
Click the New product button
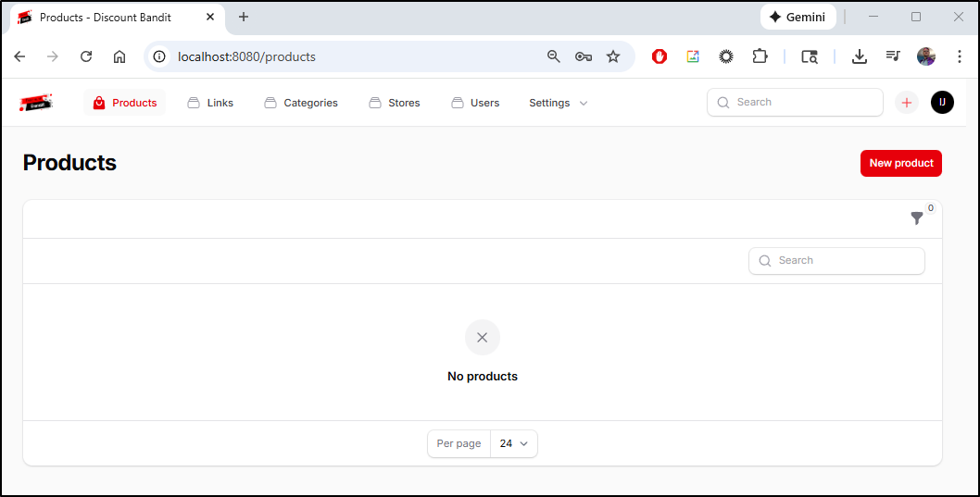pos(900,163)
